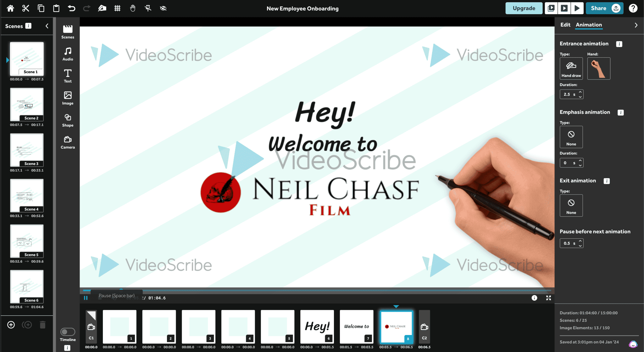644x352 pixels.
Task: Click the boxed play preview icon
Action: click(564, 8)
